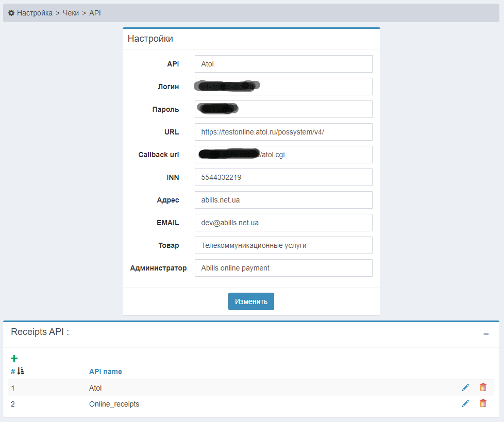Viewport: 504px width, 422px height.
Task: Click the INN input field
Action: (x=283, y=177)
